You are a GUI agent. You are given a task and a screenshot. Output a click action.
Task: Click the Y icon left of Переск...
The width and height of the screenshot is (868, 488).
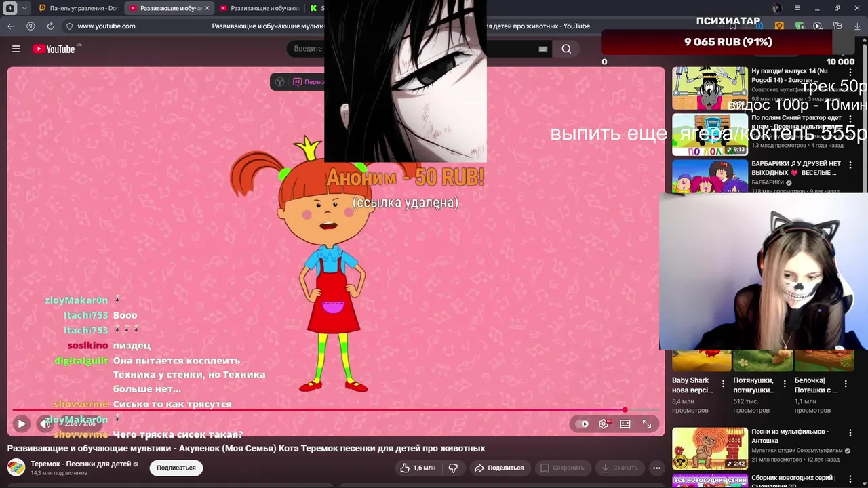click(279, 82)
